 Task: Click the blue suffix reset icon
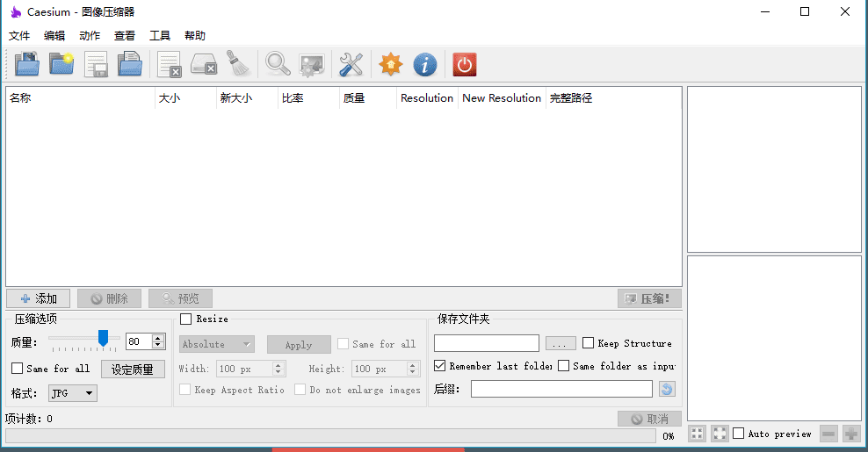click(667, 389)
